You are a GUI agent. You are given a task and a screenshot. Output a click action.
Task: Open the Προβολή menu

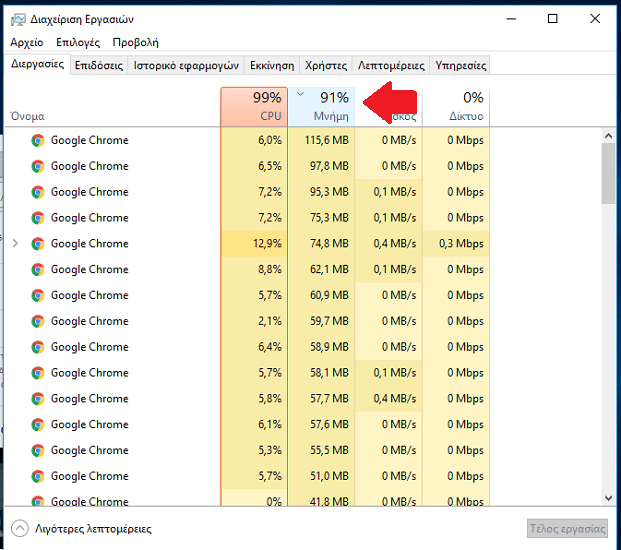135,43
